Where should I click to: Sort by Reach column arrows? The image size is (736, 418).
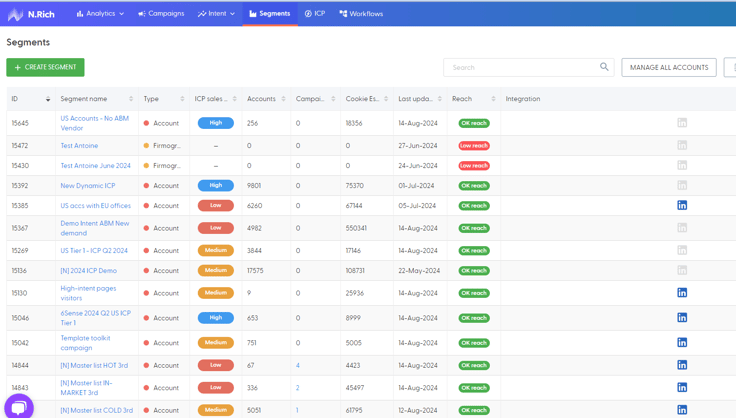point(493,99)
